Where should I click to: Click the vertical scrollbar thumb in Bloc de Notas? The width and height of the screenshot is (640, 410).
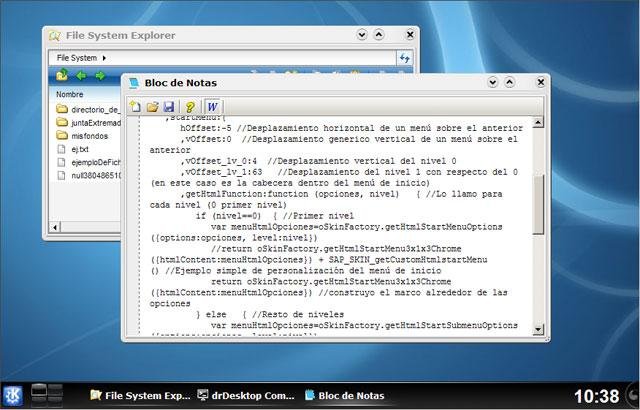pos(538,205)
